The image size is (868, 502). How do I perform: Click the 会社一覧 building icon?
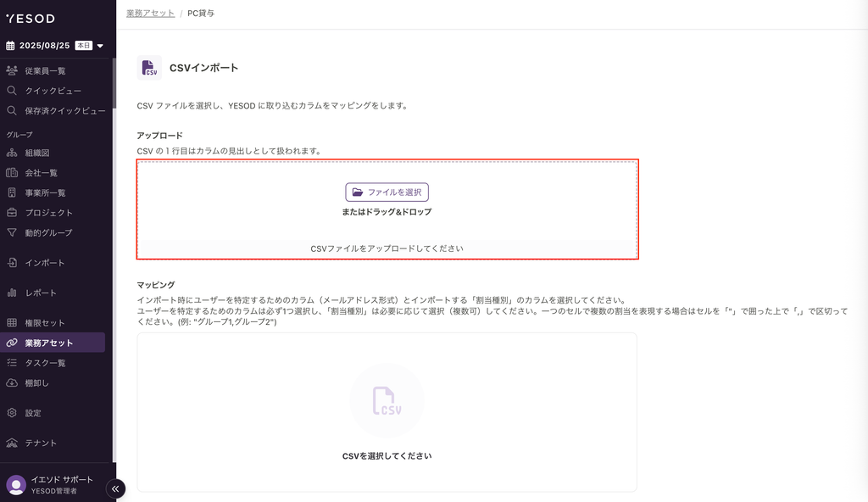(12, 172)
